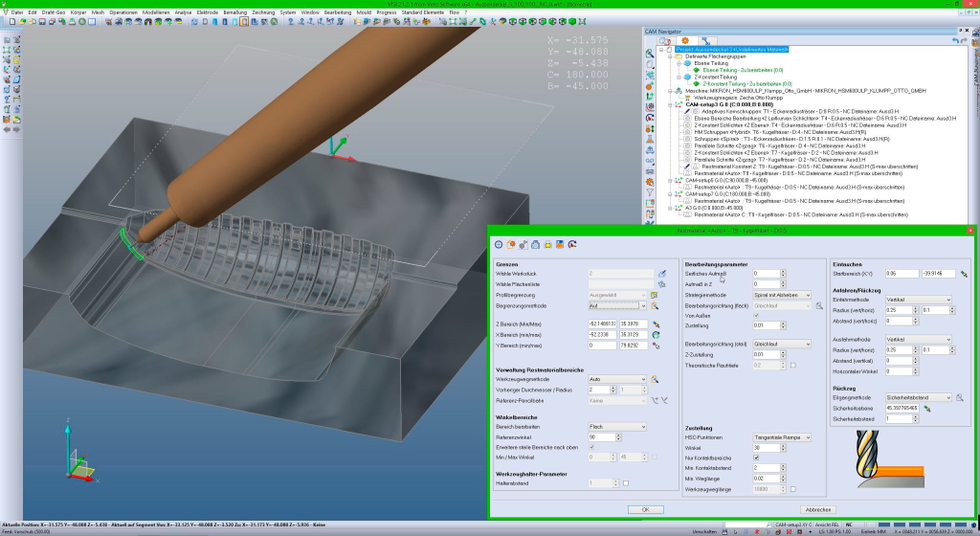Open the Bearbeitungsrichtung (steil) dropdown
Screen dimensions: 980x536
[x=781, y=345]
